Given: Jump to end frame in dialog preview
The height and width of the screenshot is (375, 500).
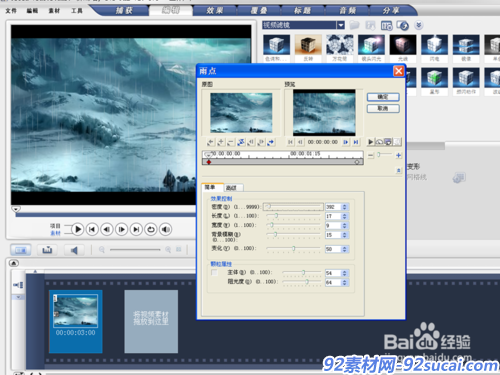Looking at the screenshot, I should [356, 142].
